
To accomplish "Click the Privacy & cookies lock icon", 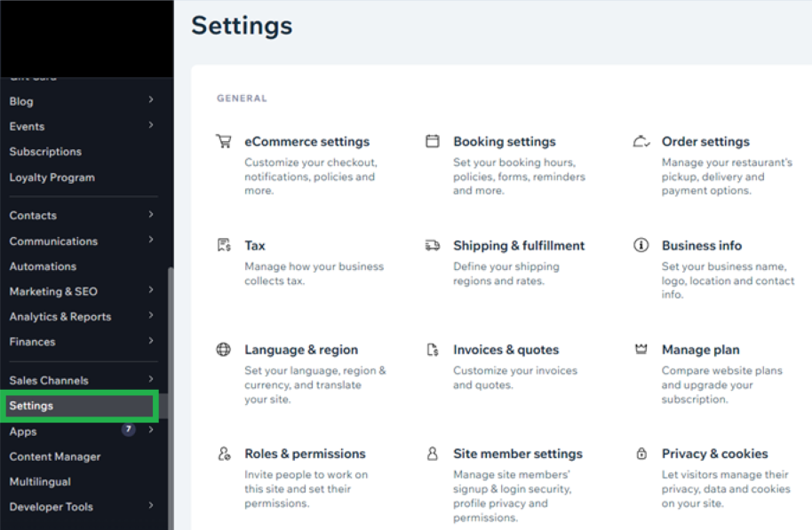I will point(641,454).
